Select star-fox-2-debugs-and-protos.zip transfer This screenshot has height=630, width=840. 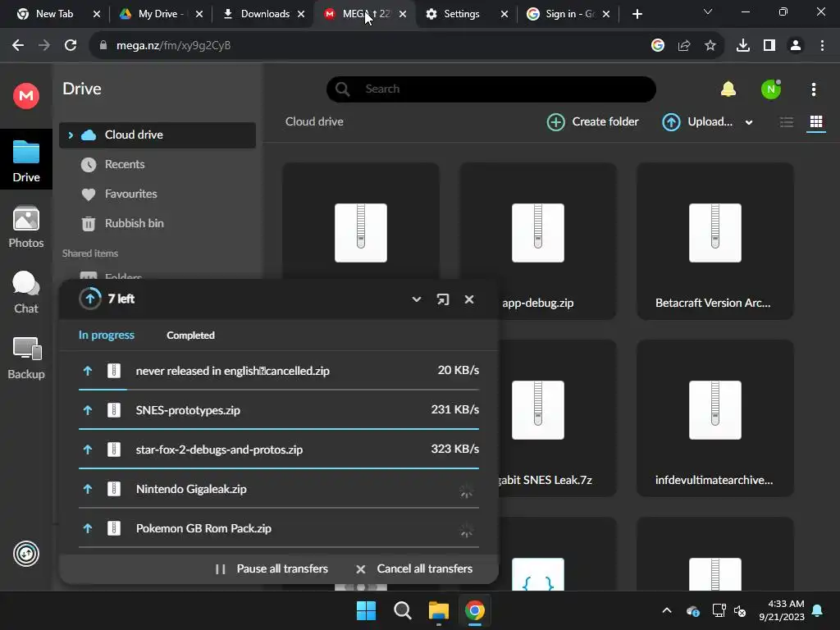point(279,450)
